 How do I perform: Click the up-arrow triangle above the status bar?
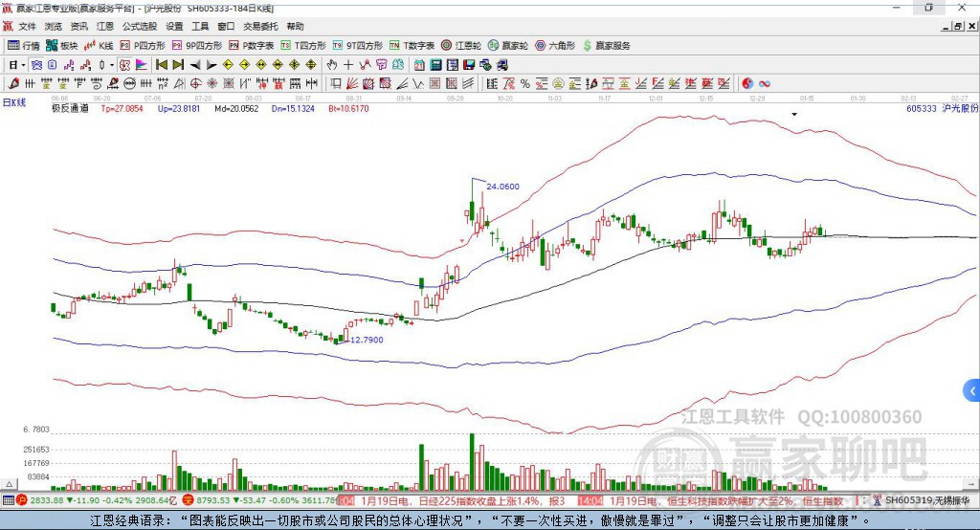coord(9,484)
